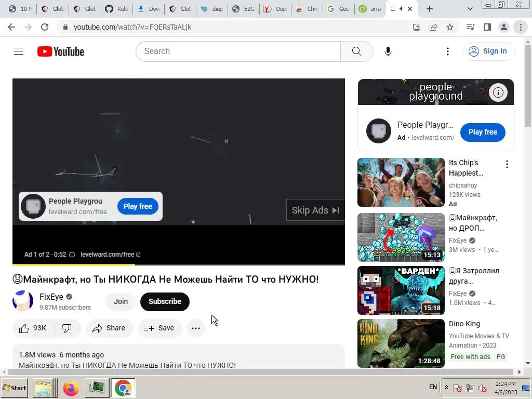Bookmark this page with star icon
This screenshot has width=532, height=399.
pos(450,27)
